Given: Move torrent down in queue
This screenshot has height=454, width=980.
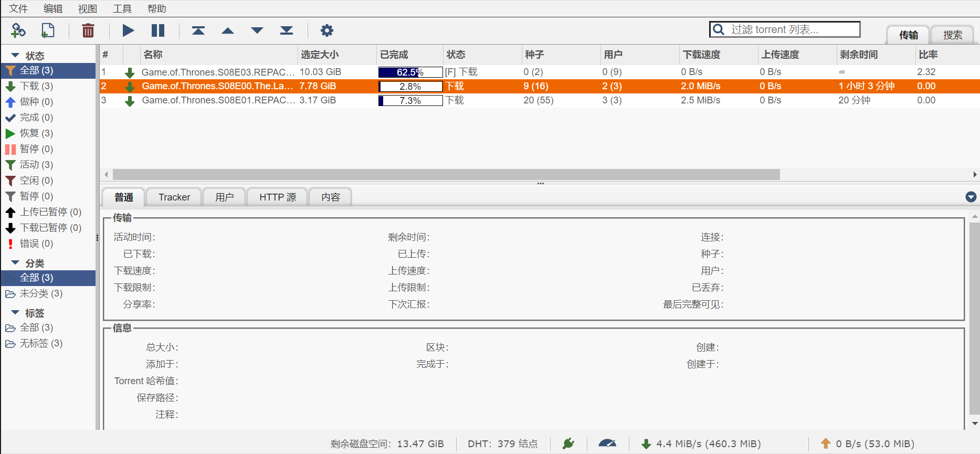Looking at the screenshot, I should coord(257,30).
